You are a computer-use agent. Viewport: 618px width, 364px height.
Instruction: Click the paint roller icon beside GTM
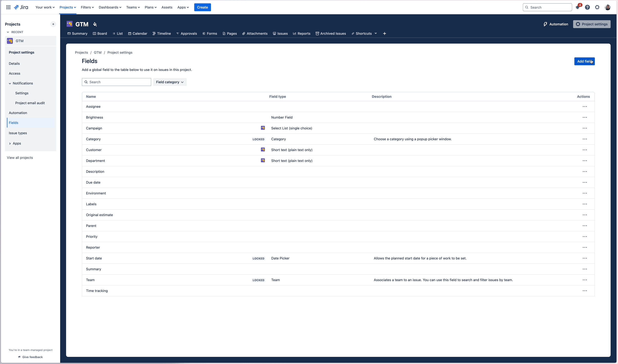point(95,24)
